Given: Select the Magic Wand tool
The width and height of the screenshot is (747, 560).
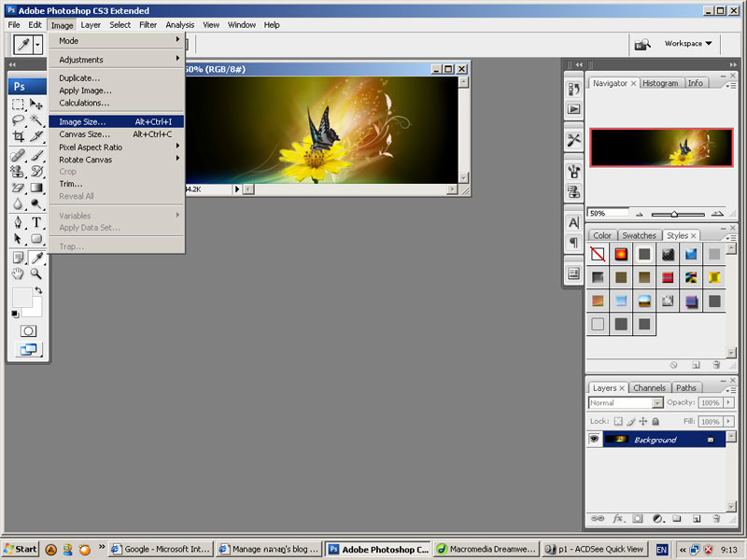Looking at the screenshot, I should click(36, 120).
